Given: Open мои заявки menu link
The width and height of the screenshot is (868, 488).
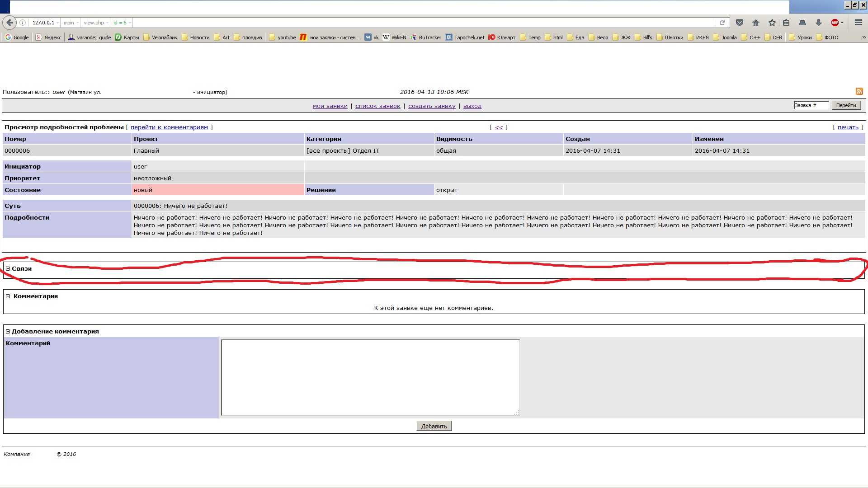Looking at the screenshot, I should tap(330, 106).
